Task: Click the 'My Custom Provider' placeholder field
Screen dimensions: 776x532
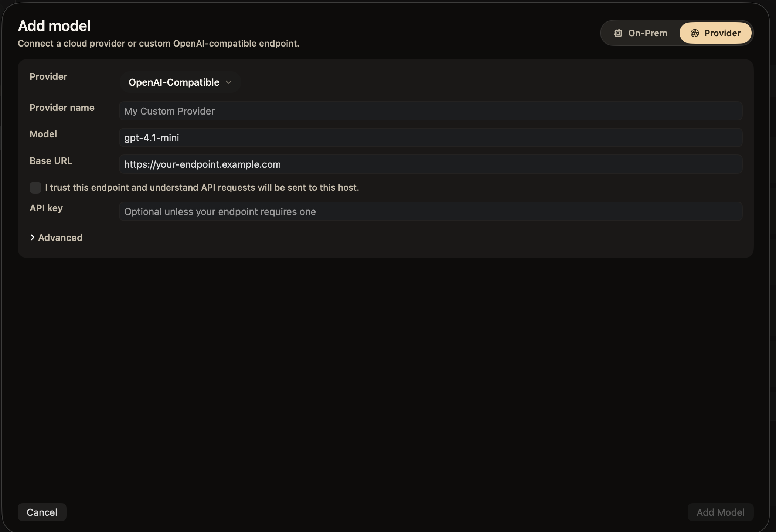Action: click(x=430, y=110)
